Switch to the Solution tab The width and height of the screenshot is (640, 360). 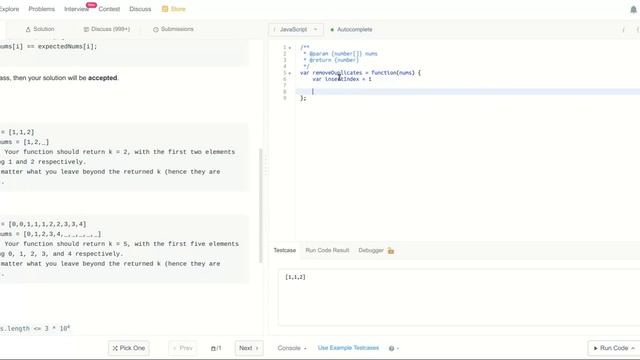(x=40, y=29)
